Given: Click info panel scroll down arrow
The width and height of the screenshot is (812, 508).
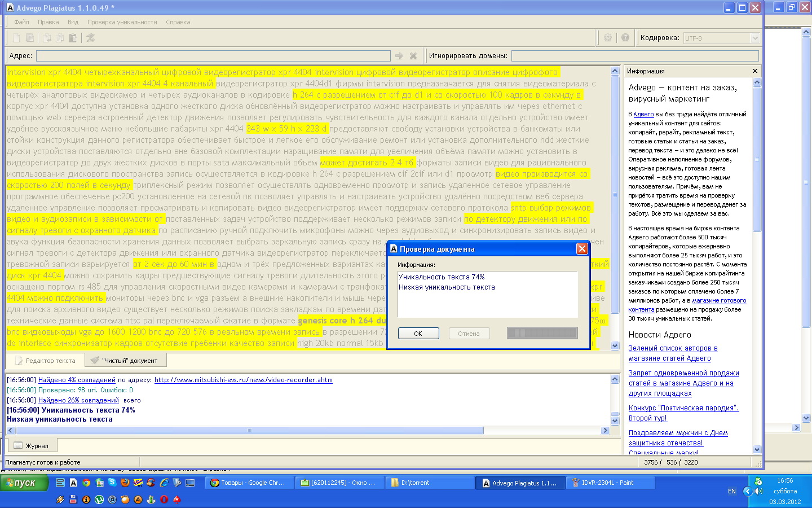Looking at the screenshot, I should (x=757, y=450).
